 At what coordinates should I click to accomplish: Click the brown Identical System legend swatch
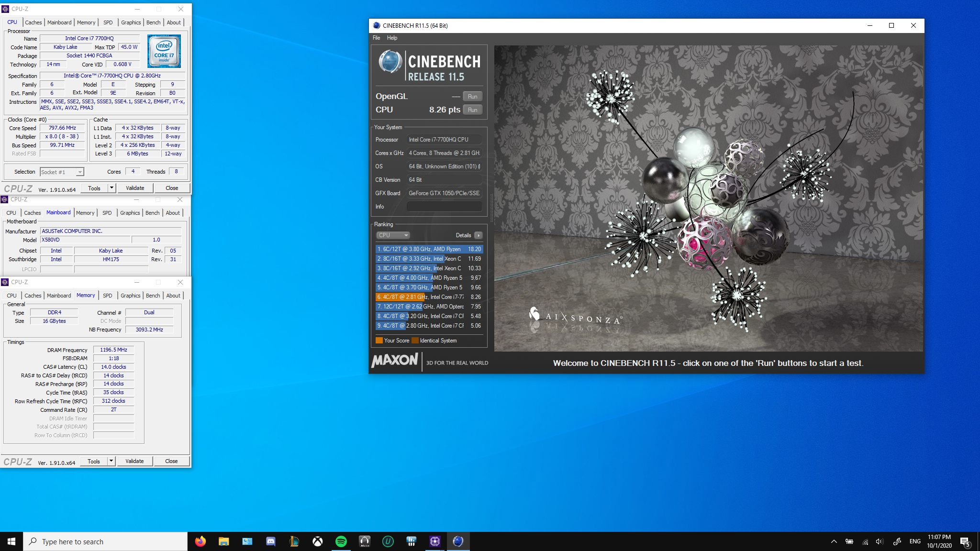[415, 341]
